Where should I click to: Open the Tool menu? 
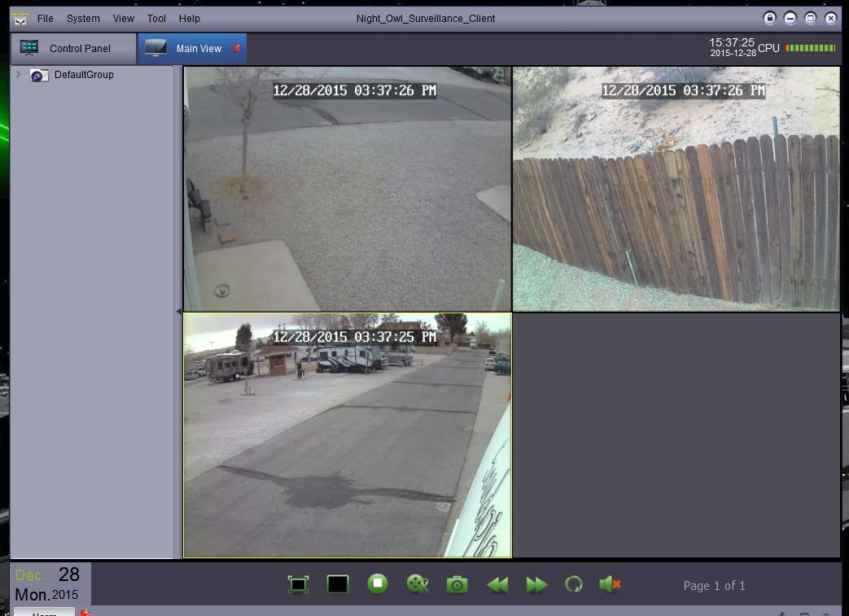pyautogui.click(x=156, y=18)
